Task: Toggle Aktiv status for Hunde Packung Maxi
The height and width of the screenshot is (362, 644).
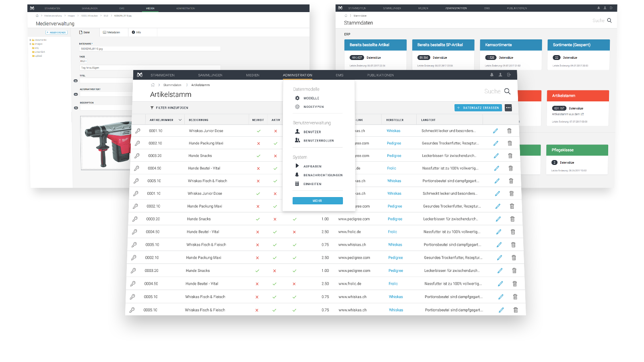Action: pos(275,143)
